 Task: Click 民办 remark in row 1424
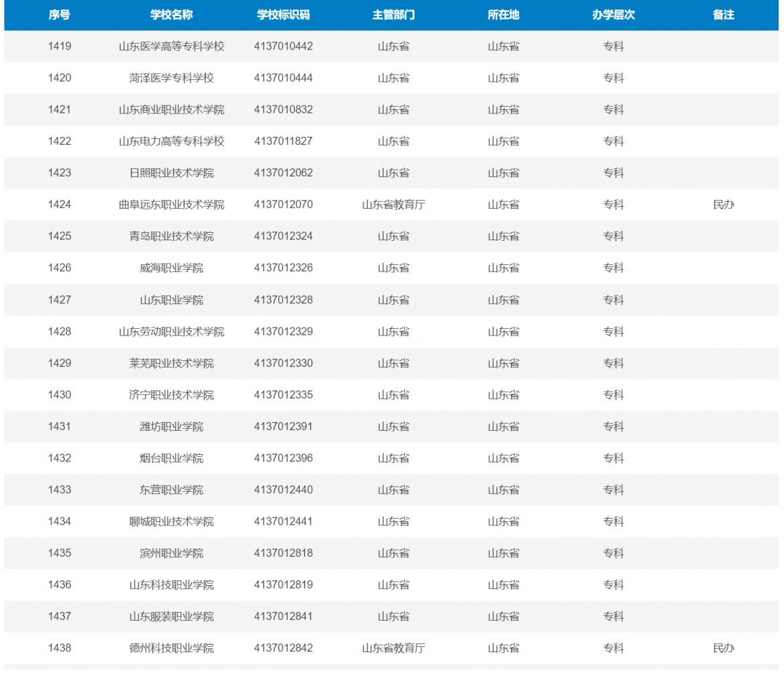(724, 205)
